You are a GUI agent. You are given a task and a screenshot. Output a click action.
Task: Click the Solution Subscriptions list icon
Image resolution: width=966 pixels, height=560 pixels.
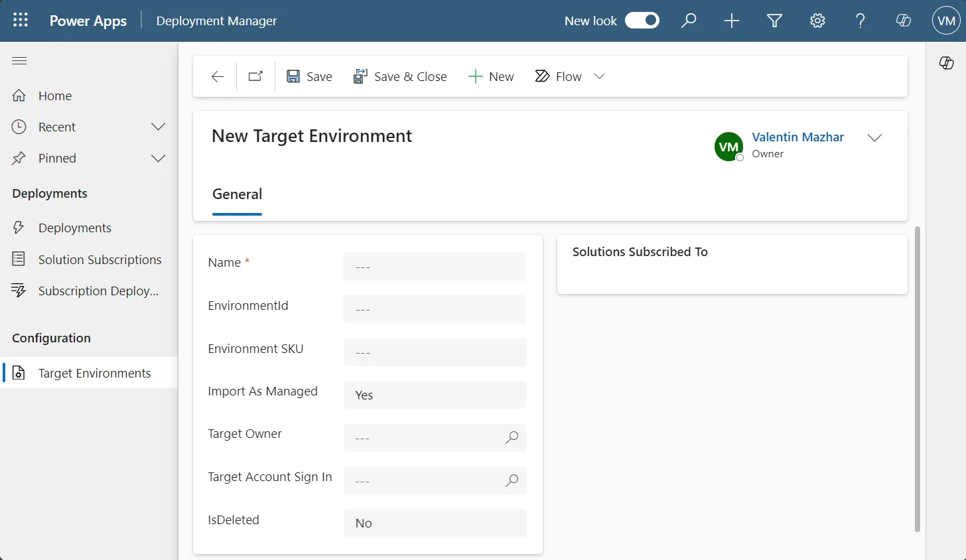19,259
